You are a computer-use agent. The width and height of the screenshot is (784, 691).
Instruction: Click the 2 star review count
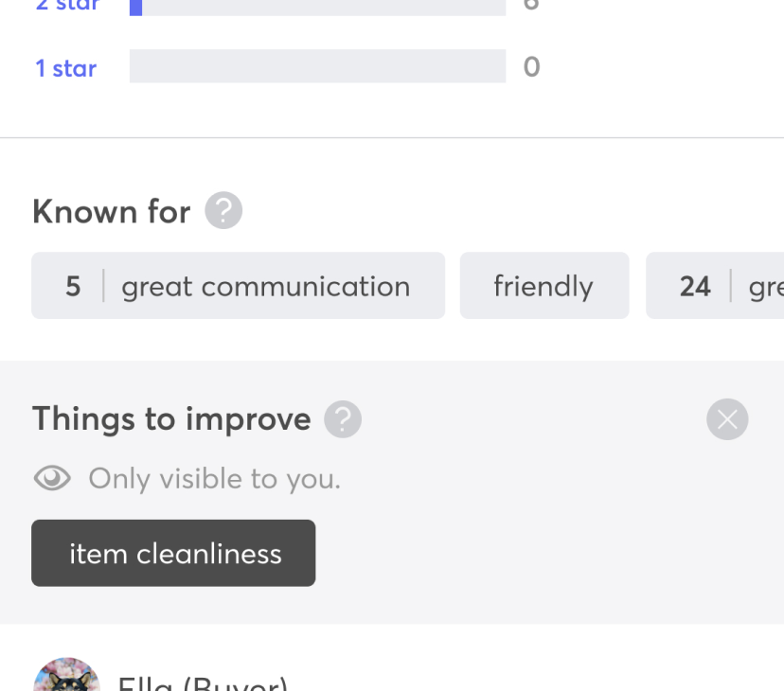point(531,5)
